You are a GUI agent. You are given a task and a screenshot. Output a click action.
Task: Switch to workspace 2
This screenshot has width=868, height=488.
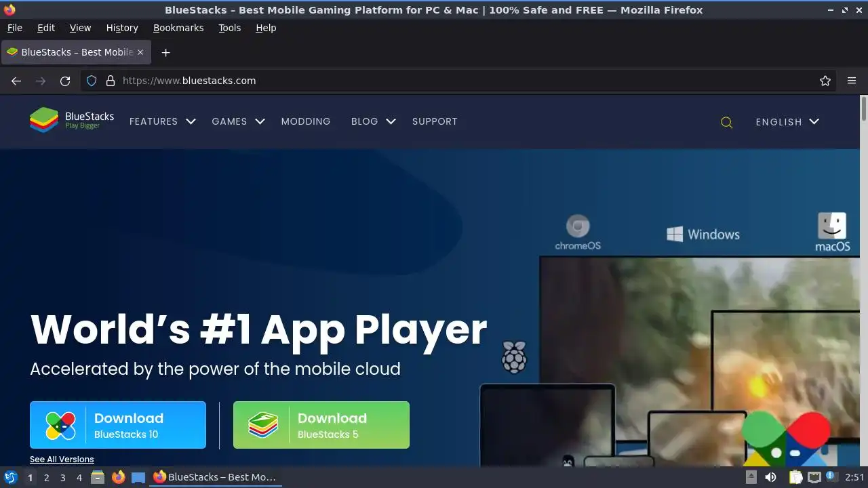pos(46,477)
